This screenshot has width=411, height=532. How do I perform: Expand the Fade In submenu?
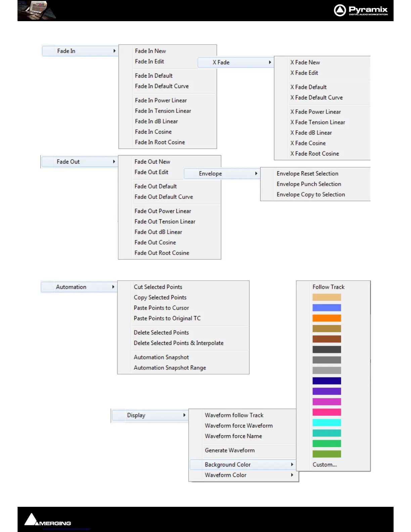click(80, 51)
